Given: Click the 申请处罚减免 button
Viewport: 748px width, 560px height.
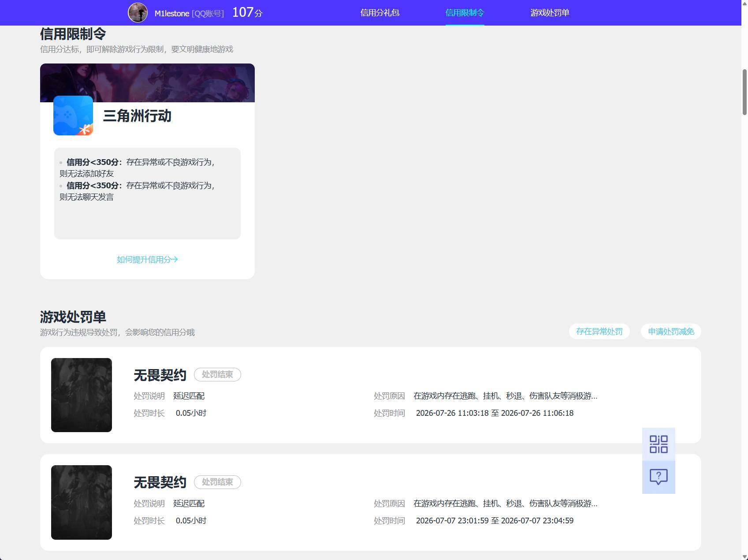Looking at the screenshot, I should pyautogui.click(x=671, y=332).
